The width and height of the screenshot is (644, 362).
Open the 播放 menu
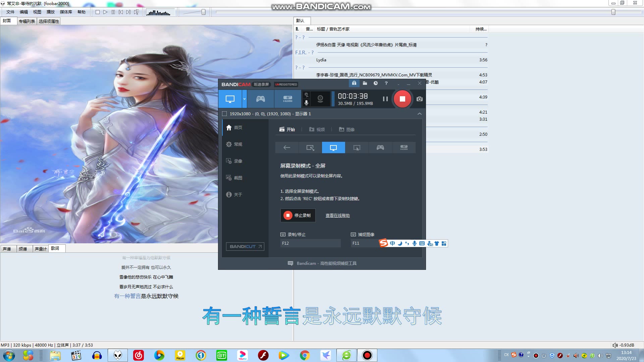51,12
